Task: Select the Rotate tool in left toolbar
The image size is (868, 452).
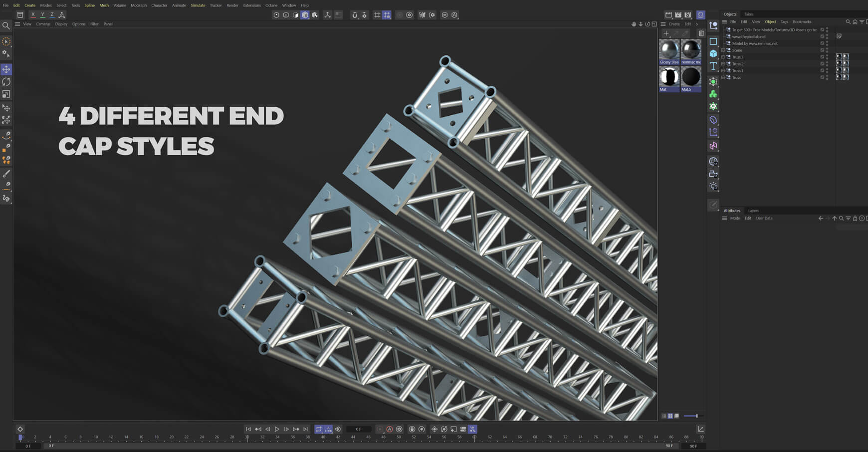Action: pyautogui.click(x=6, y=82)
